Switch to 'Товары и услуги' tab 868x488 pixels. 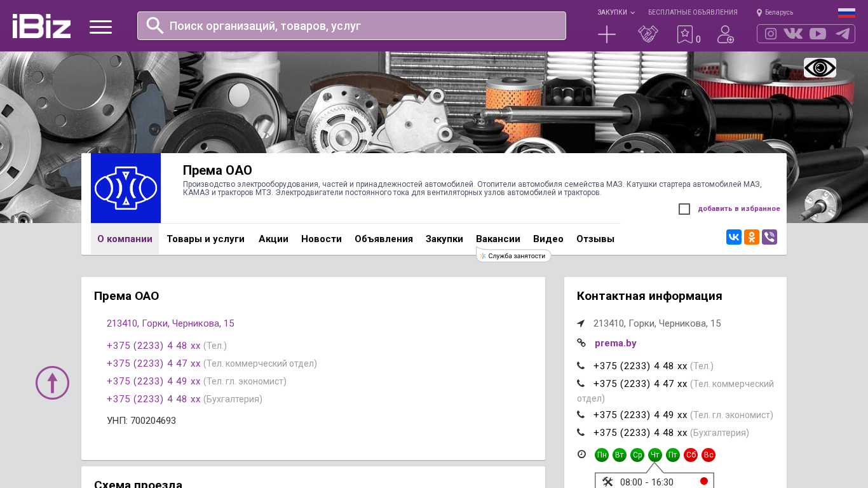pyautogui.click(x=205, y=239)
